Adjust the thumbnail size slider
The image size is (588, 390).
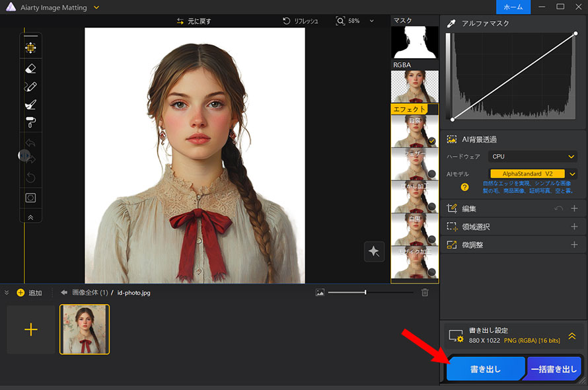click(x=365, y=292)
